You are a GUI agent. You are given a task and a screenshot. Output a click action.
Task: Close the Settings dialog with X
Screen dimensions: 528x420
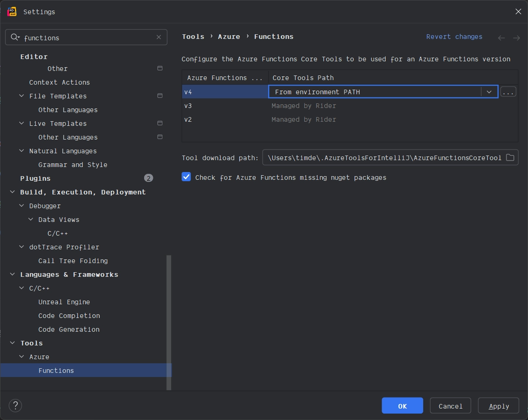[518, 11]
